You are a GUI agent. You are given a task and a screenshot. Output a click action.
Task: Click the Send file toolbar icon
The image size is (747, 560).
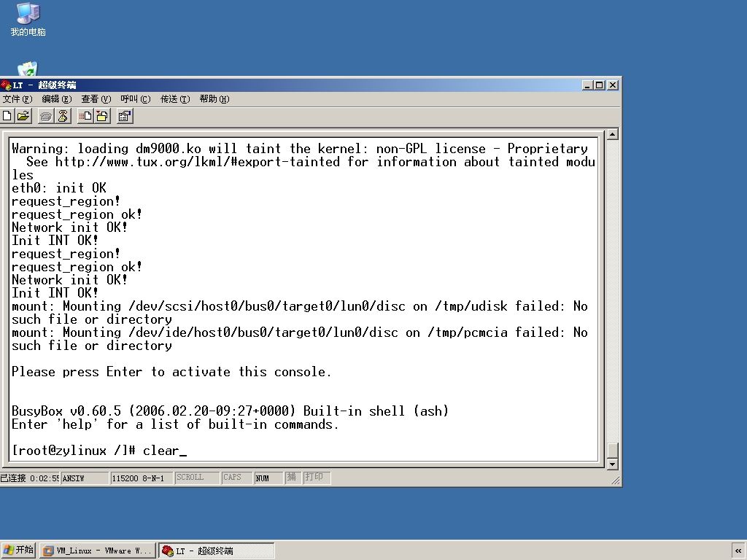point(86,116)
